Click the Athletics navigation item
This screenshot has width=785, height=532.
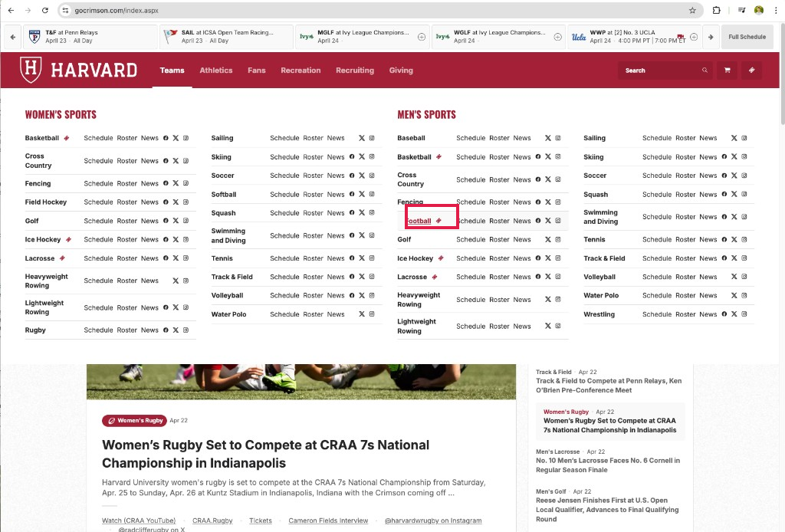pos(215,70)
